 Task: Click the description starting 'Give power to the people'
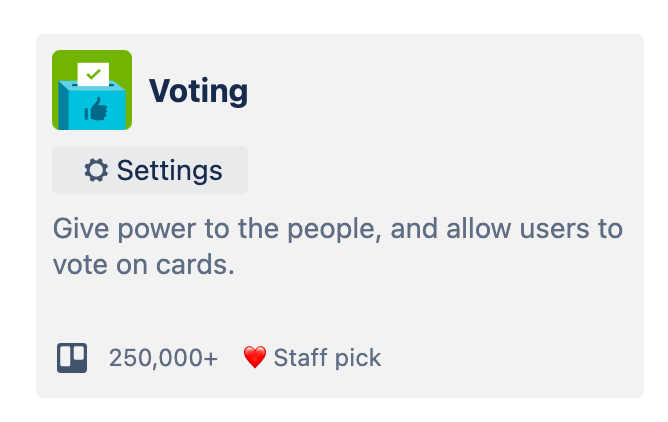[338, 246]
